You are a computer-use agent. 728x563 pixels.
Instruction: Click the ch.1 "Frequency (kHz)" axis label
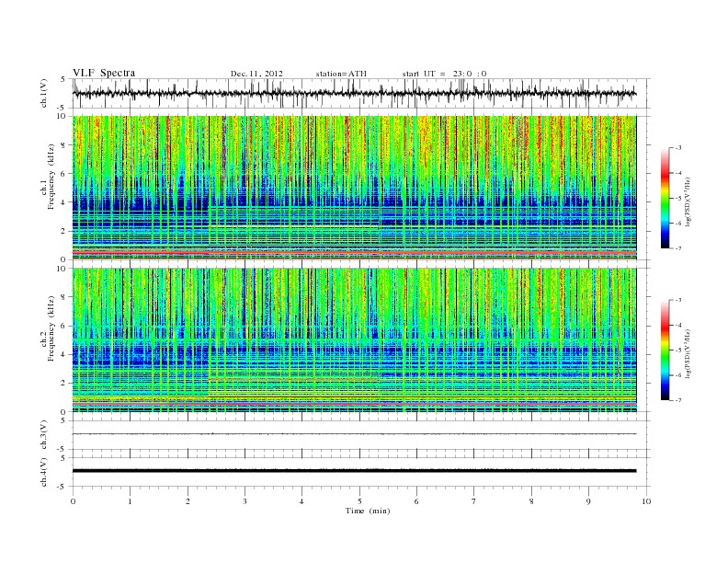[51, 177]
